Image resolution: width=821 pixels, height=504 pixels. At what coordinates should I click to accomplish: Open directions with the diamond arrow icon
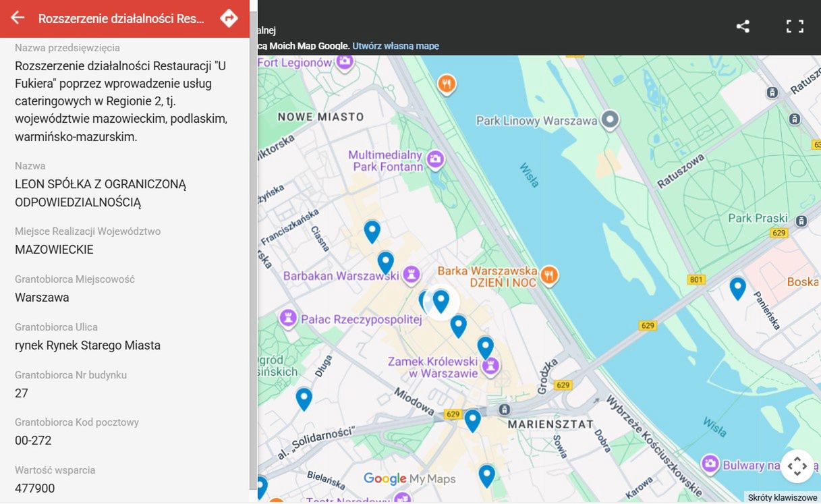(229, 18)
